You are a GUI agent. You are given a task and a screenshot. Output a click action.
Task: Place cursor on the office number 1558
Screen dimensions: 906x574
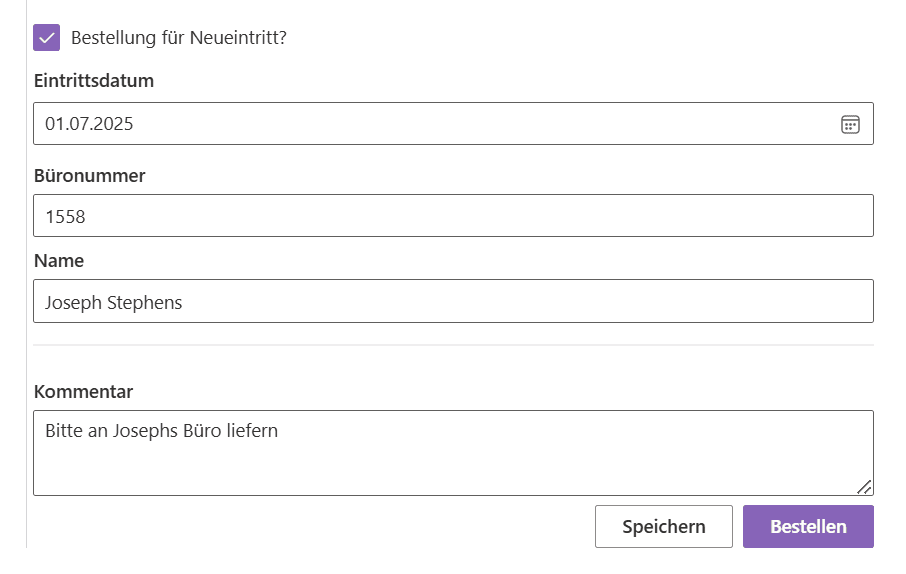65,217
